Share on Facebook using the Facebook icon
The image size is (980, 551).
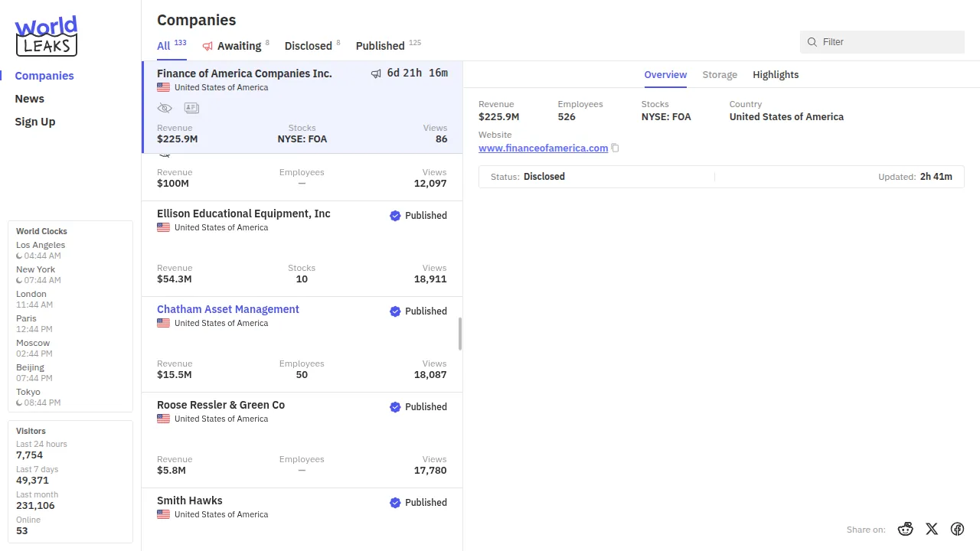pyautogui.click(x=957, y=529)
